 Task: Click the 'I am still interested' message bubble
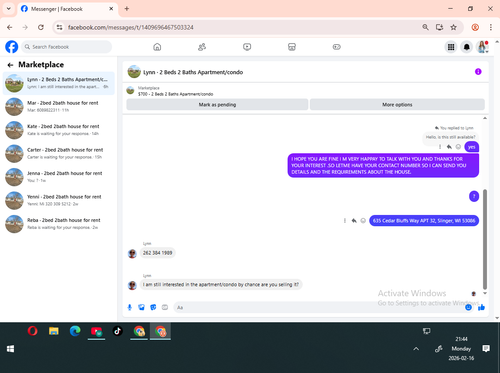click(x=221, y=285)
